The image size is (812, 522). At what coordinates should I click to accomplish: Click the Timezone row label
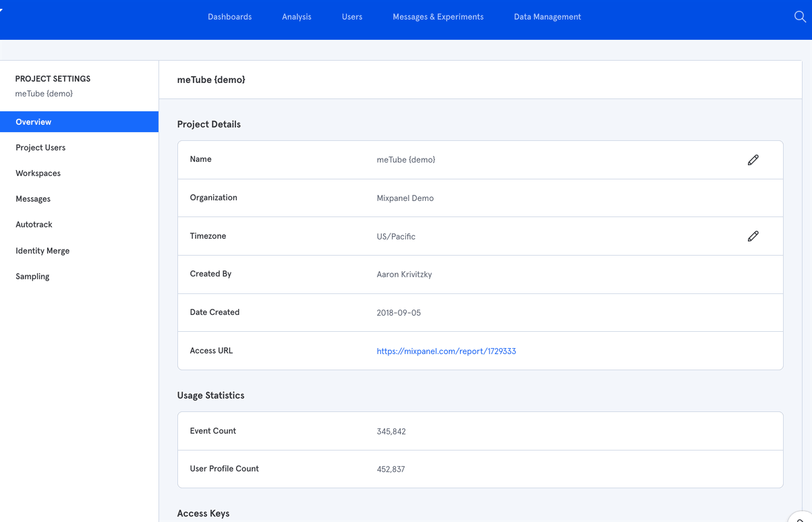coord(208,236)
